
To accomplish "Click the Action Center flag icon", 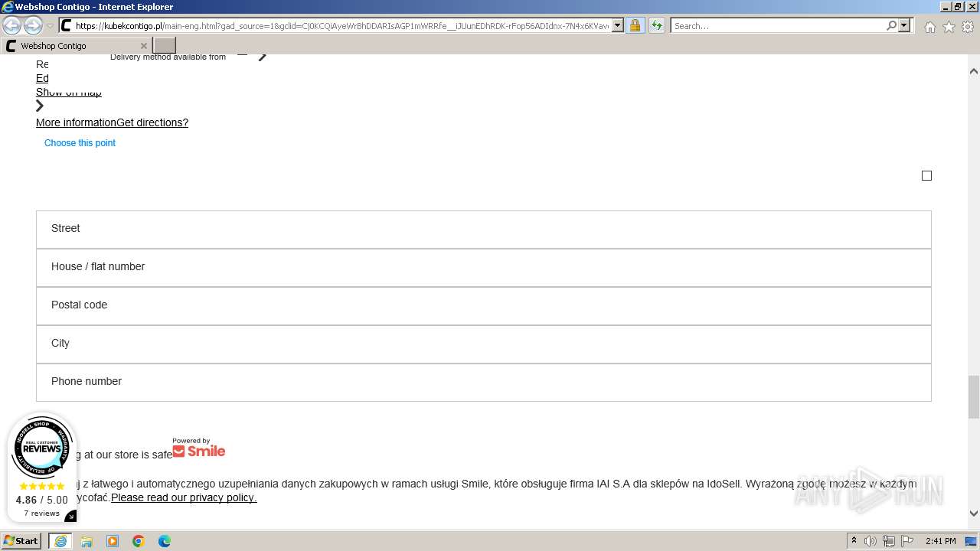I will click(x=907, y=541).
